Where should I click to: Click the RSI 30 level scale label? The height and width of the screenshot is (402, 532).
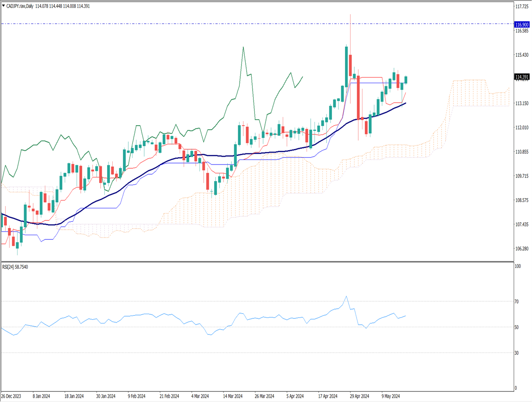(518, 353)
